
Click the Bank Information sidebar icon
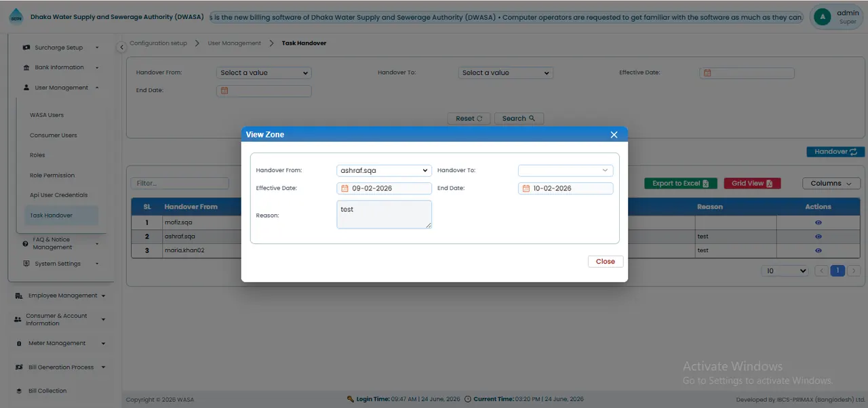[x=26, y=68]
